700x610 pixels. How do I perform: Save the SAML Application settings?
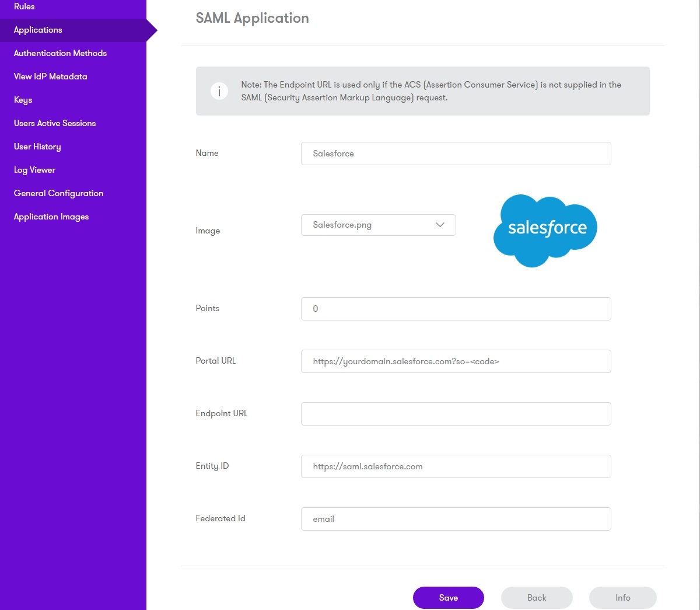click(x=448, y=597)
